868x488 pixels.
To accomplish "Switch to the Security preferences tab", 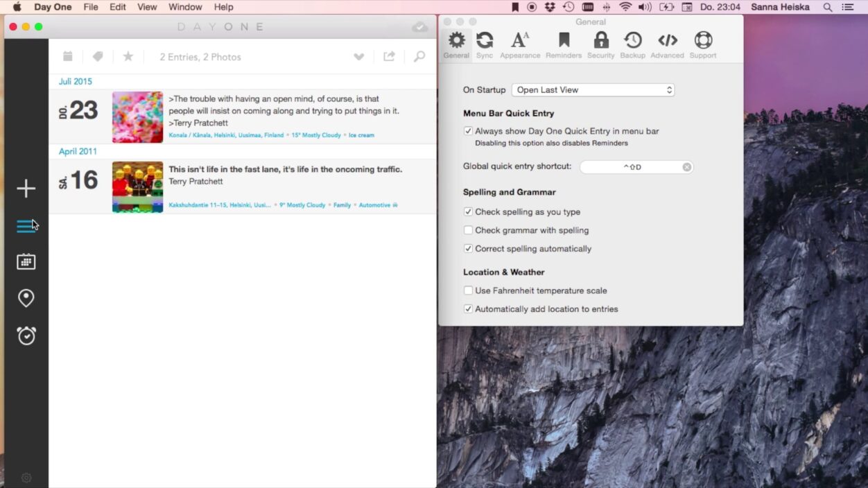I will point(600,45).
